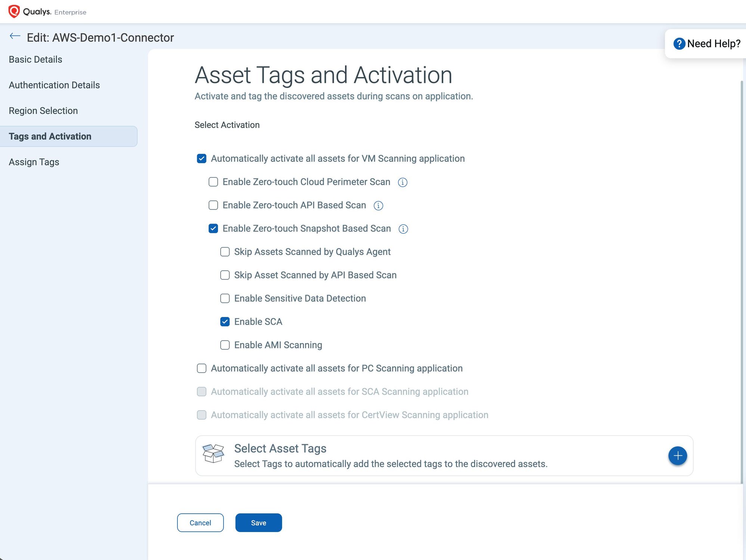Check Skip Asset Scanned by API Based Scan
746x560 pixels.
click(225, 275)
